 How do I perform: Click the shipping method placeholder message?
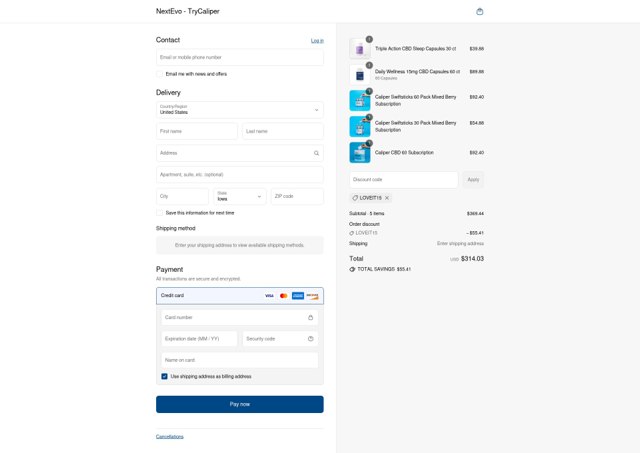[x=240, y=245]
